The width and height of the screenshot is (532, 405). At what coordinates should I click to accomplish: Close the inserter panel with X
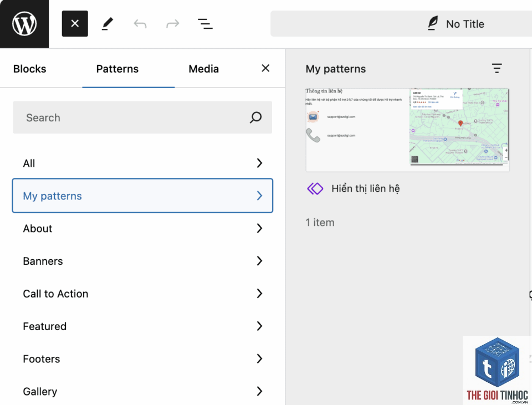coord(265,68)
